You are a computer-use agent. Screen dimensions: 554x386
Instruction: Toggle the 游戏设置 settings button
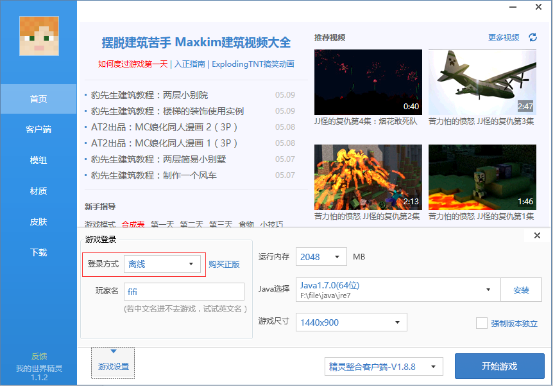pyautogui.click(x=113, y=363)
